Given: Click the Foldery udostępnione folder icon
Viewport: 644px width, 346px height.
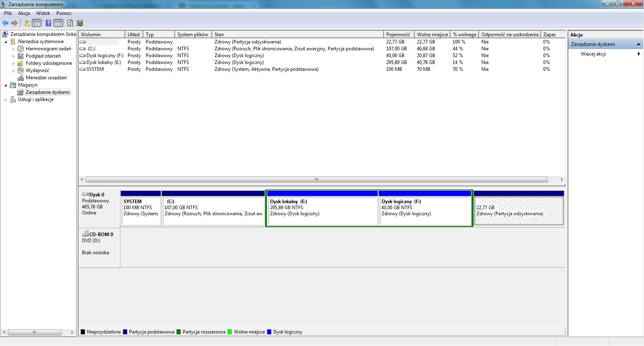Looking at the screenshot, I should pyautogui.click(x=21, y=63).
